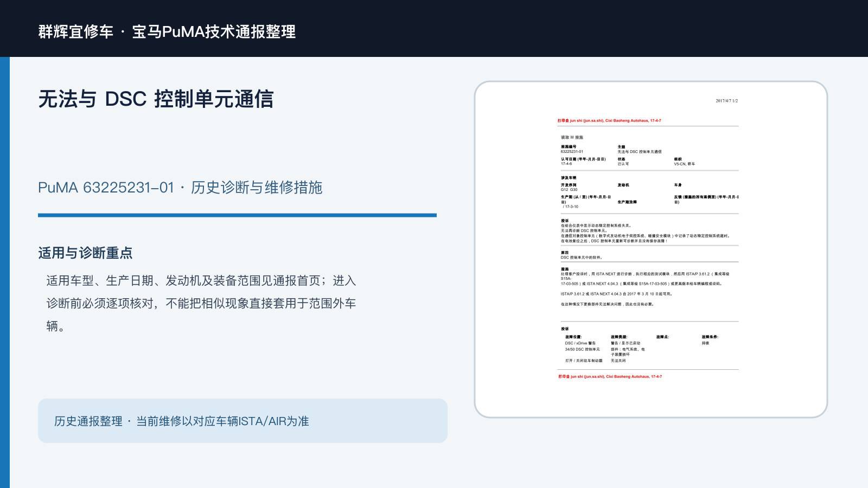Click the blue divider bar under the subtitle

(237, 215)
